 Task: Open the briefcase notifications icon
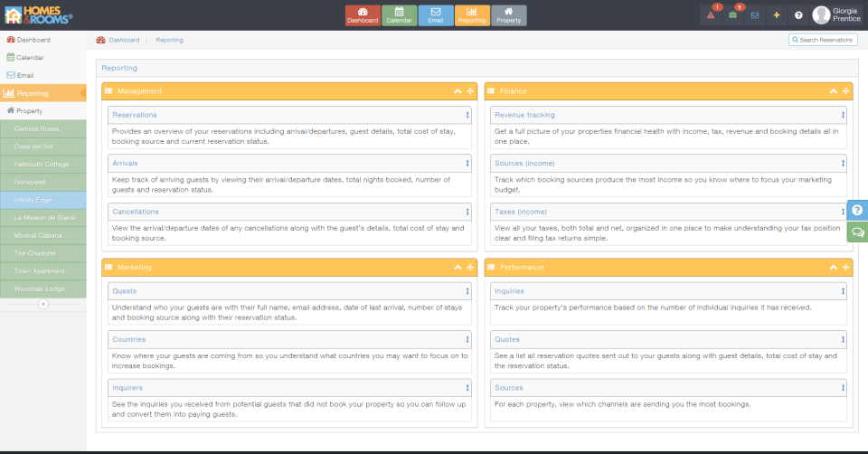tap(732, 15)
